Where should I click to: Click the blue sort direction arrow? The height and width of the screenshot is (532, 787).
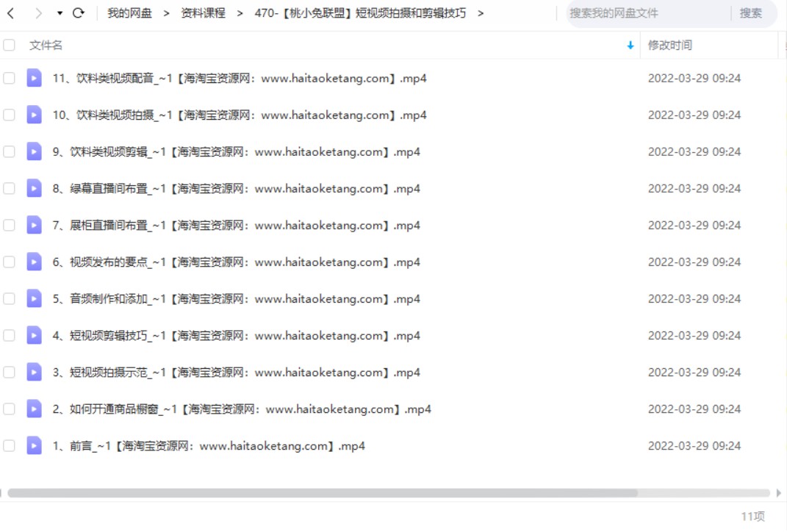pos(630,46)
